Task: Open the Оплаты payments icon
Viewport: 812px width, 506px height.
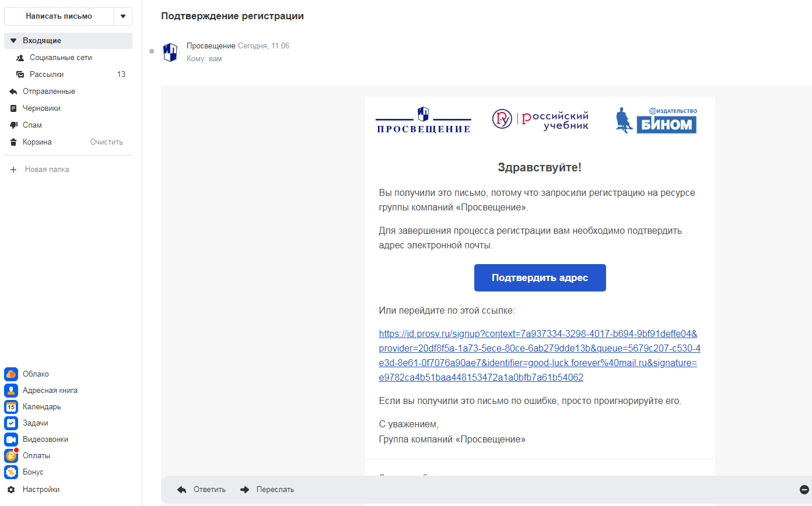Action: click(11, 456)
